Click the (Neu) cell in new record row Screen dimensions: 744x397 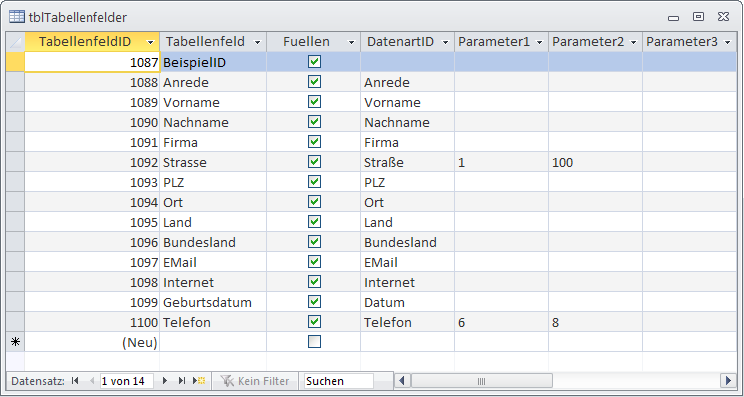[92, 342]
